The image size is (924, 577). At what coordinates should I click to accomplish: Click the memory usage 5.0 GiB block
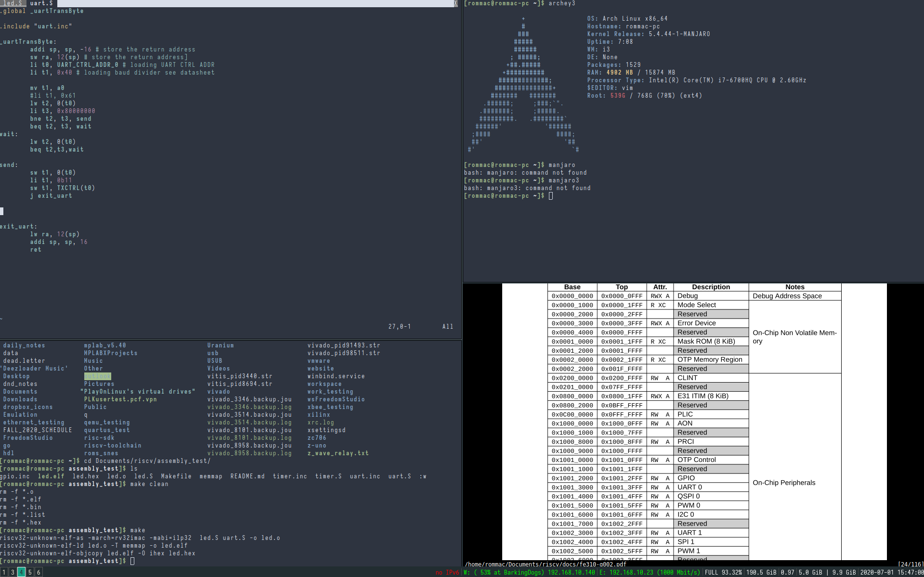point(810,572)
